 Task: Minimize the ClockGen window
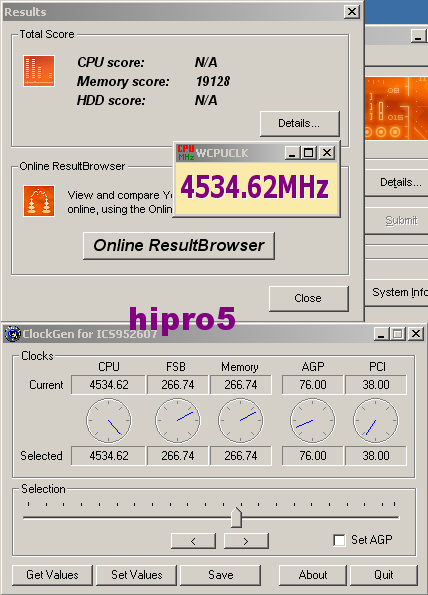[381, 334]
